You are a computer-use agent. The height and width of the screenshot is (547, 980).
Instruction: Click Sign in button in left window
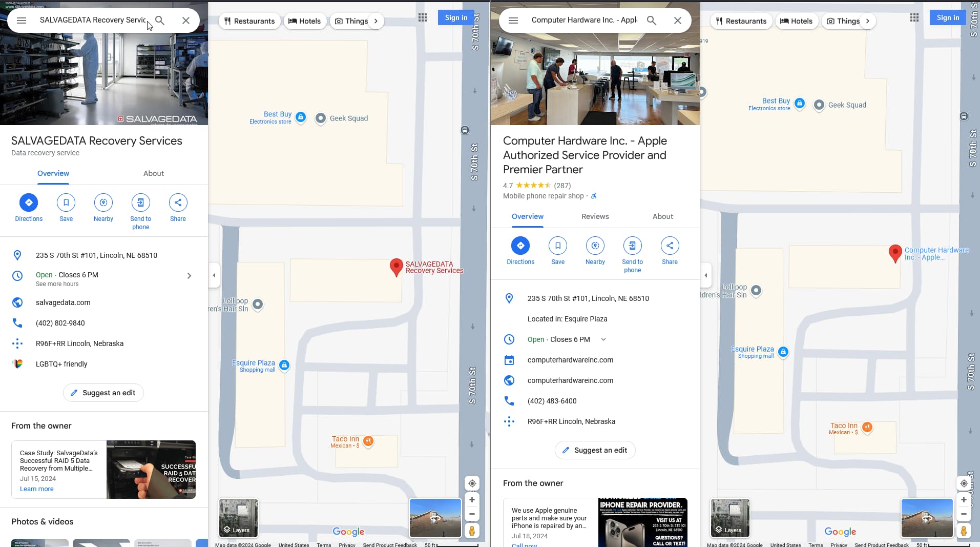pyautogui.click(x=456, y=17)
